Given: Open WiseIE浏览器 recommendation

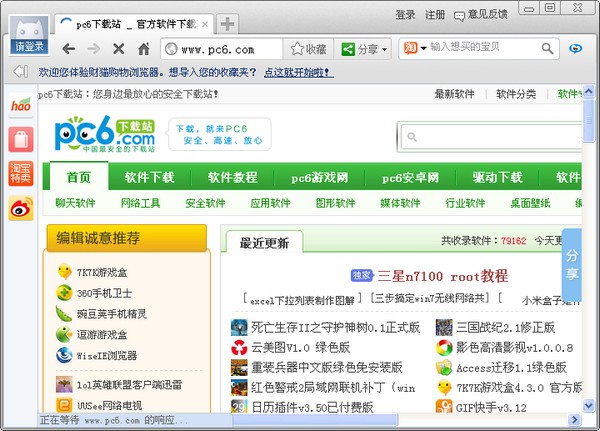Looking at the screenshot, I should coord(107,355).
